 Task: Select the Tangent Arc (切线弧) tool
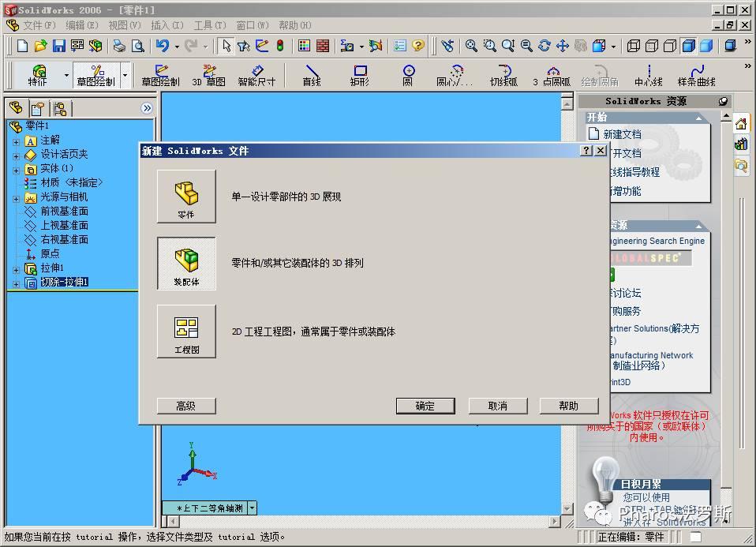point(503,75)
